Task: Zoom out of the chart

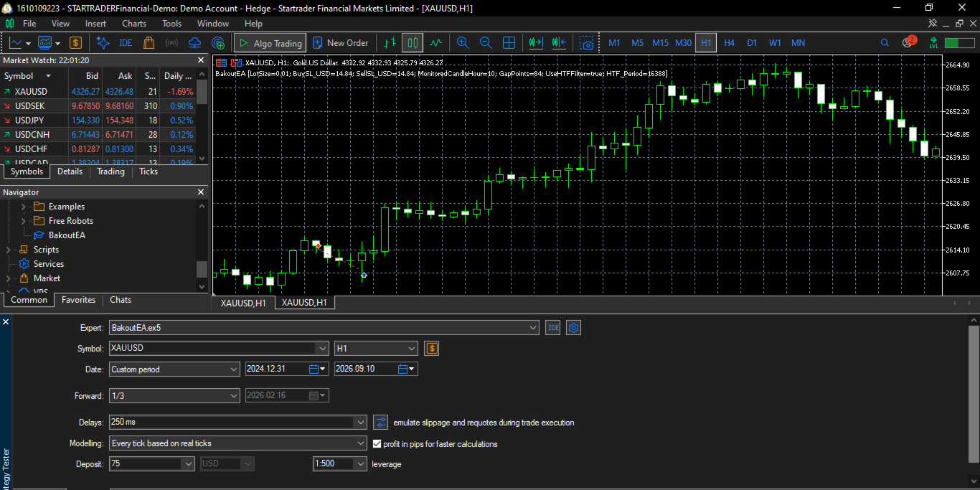Action: click(486, 43)
